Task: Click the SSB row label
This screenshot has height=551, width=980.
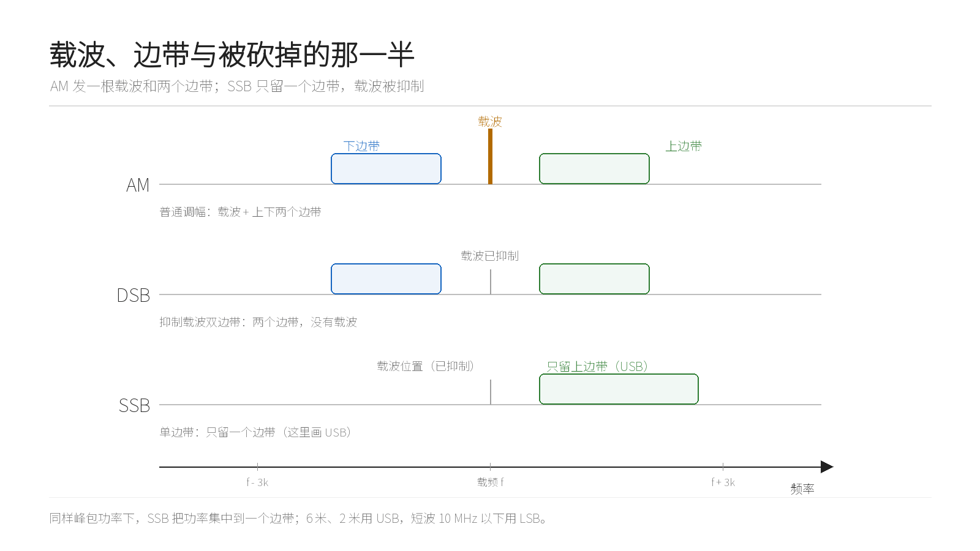Action: (x=134, y=405)
